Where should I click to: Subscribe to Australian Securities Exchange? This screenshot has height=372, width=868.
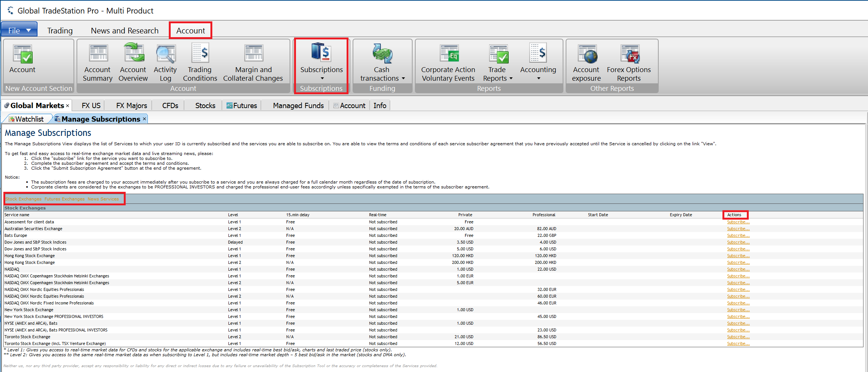(738, 229)
